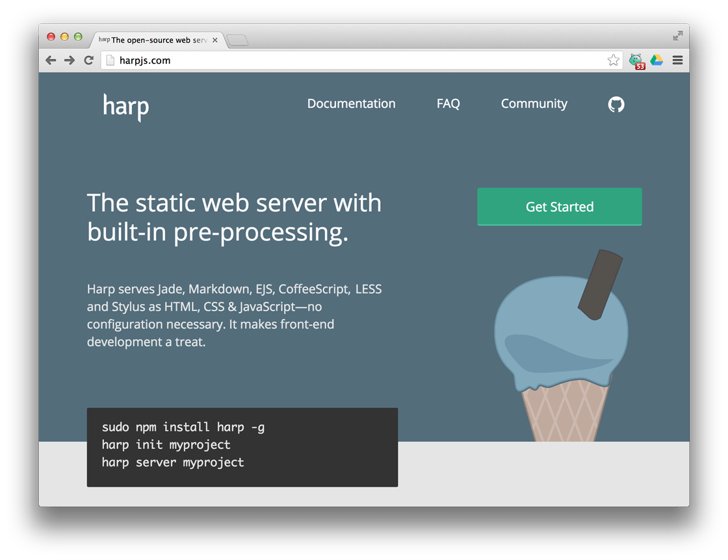Close the open-source web server tab
The height and width of the screenshot is (560, 728).
(215, 40)
